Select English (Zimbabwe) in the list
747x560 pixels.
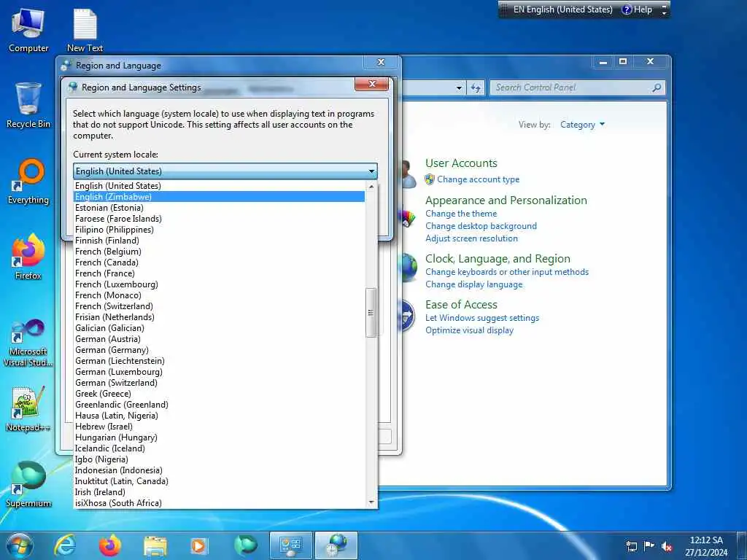pos(220,197)
